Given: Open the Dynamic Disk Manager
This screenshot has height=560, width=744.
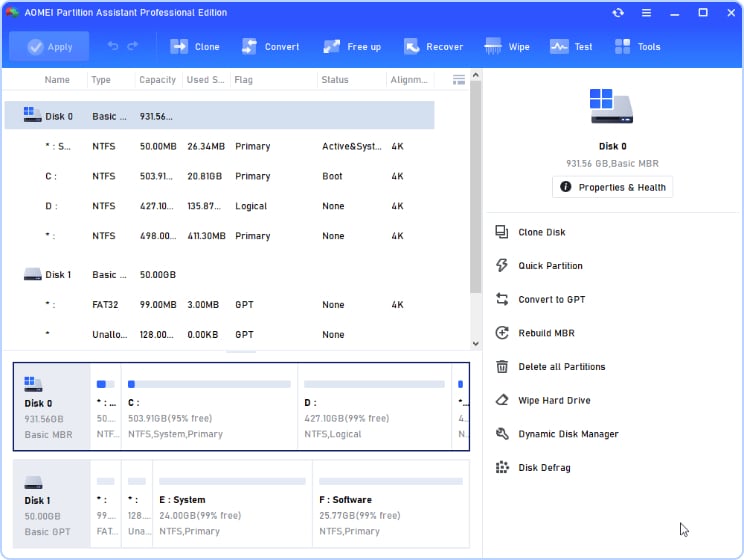Looking at the screenshot, I should 568,434.
